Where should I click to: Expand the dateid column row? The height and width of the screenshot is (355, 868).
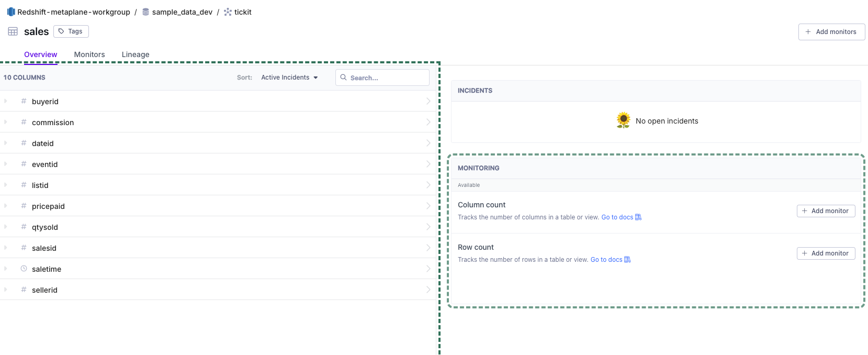click(6, 143)
